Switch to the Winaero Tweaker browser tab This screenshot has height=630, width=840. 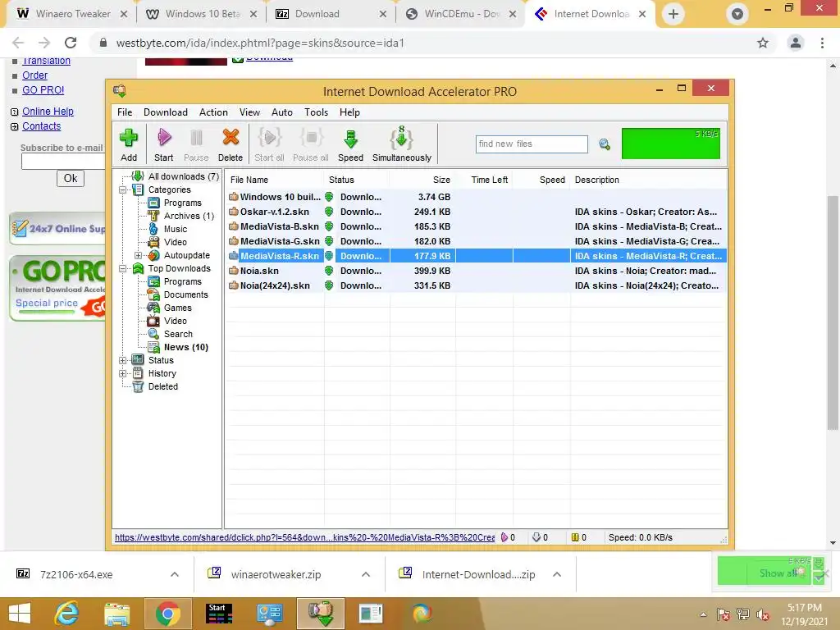tap(72, 14)
